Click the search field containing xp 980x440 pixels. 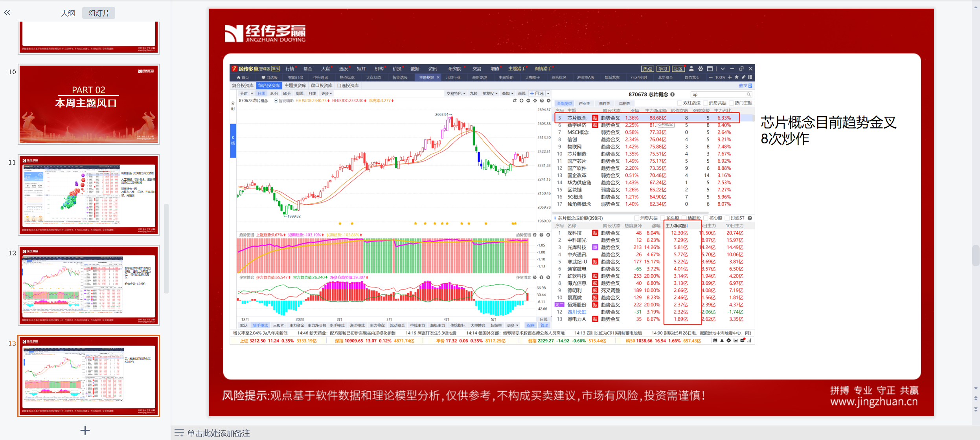[x=721, y=94]
